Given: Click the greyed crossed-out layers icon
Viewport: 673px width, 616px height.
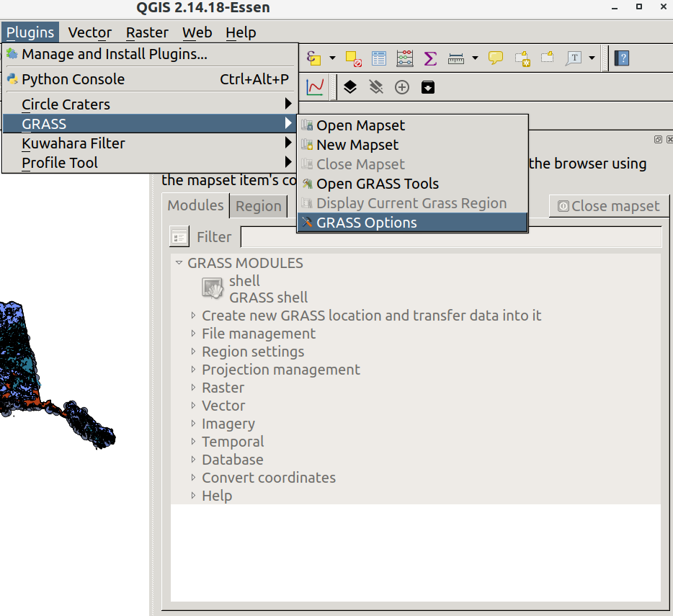Looking at the screenshot, I should click(376, 87).
